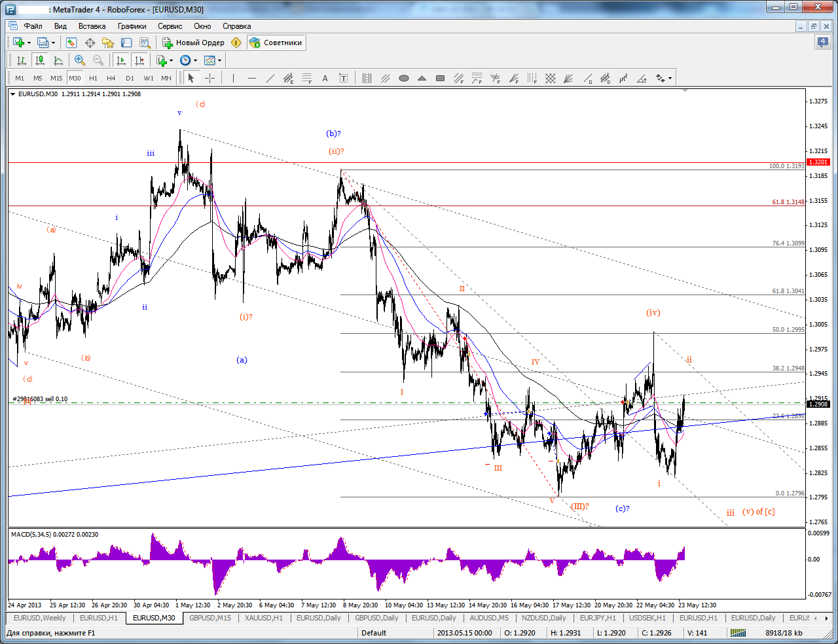The image size is (838, 644).
Task: Select the Text Label tool
Action: pyautogui.click(x=343, y=78)
